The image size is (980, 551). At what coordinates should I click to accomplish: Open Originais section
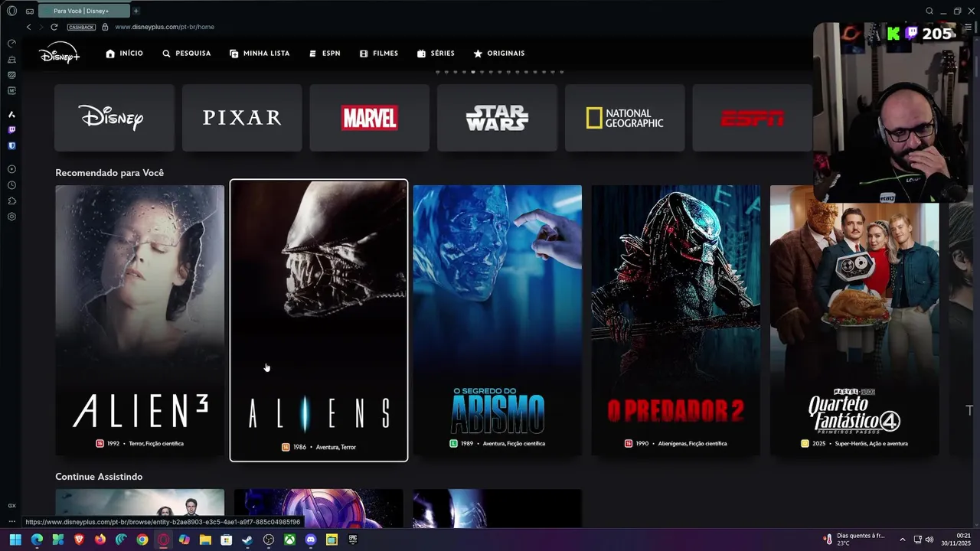tap(499, 54)
